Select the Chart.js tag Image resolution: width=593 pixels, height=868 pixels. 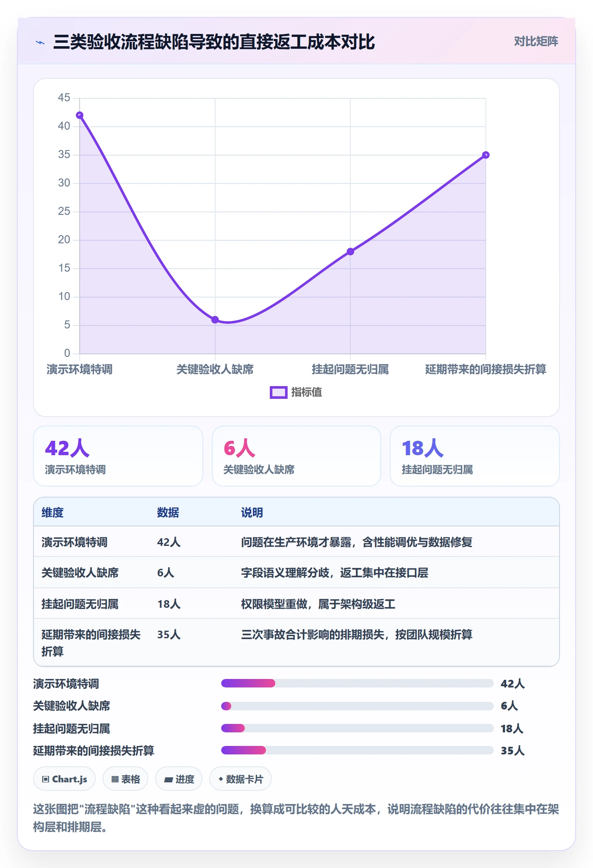[x=64, y=779]
